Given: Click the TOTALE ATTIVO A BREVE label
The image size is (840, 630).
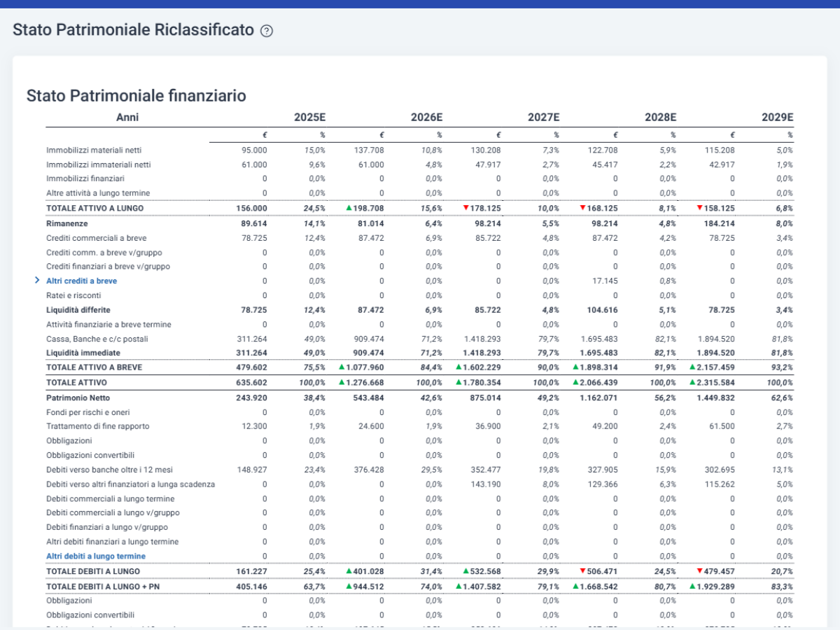Looking at the screenshot, I should [94, 367].
